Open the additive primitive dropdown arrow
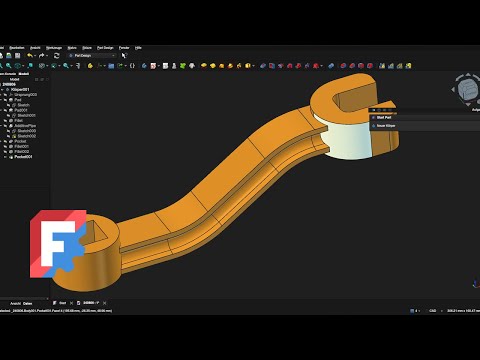 click(x=253, y=66)
